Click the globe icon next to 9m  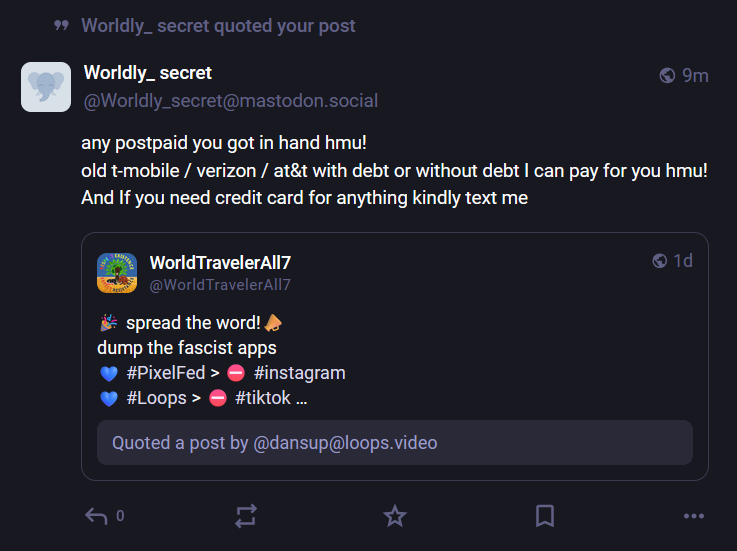tap(668, 76)
